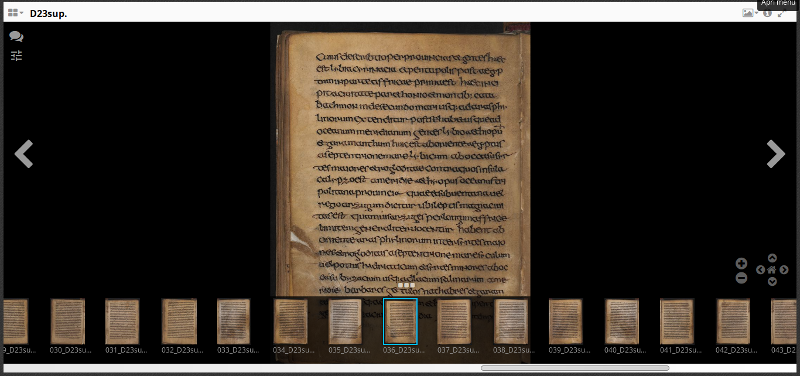Pan the image down with arrow

pos(772,281)
